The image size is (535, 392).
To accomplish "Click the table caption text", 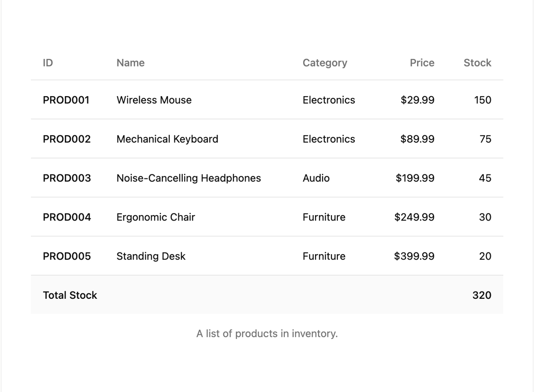I will (x=267, y=334).
